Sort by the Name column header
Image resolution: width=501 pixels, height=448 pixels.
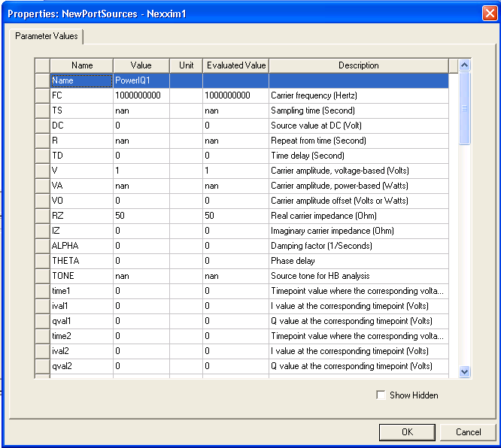(x=81, y=65)
